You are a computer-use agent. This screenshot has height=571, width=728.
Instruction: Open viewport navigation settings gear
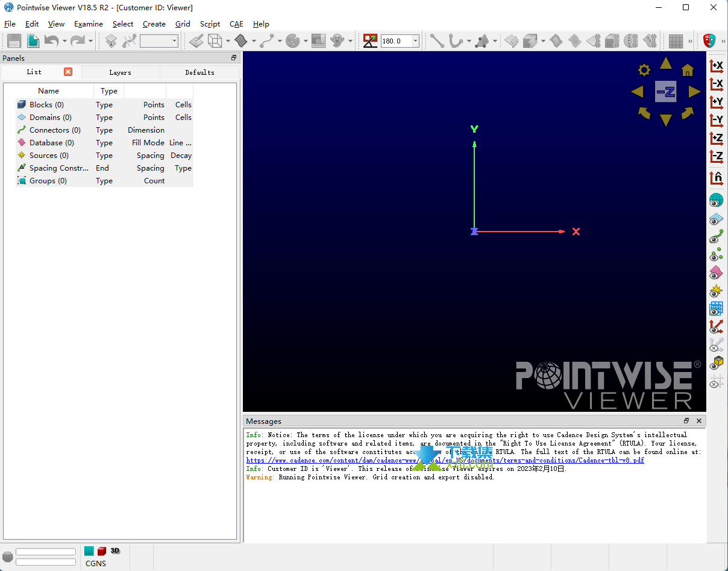644,70
